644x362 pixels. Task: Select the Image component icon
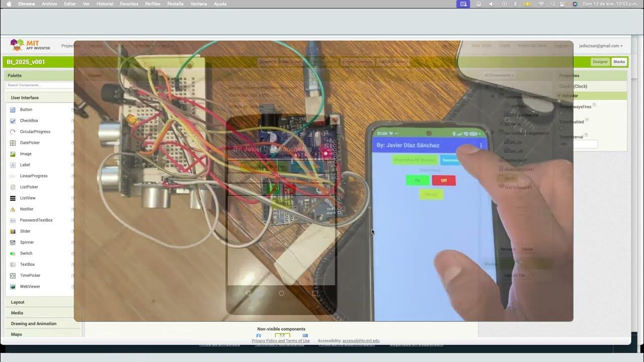(x=13, y=154)
